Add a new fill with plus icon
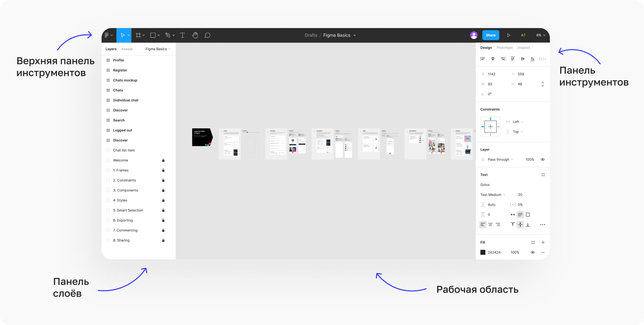 (543, 242)
